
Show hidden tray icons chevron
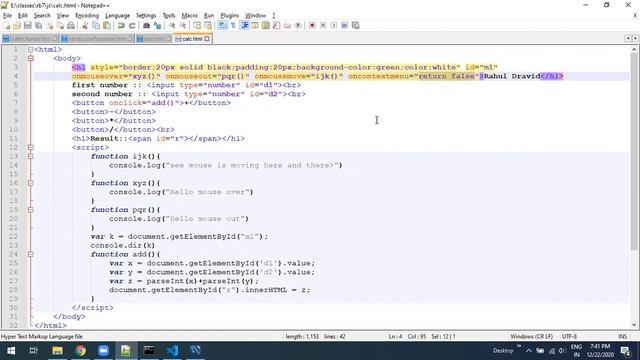(529, 351)
